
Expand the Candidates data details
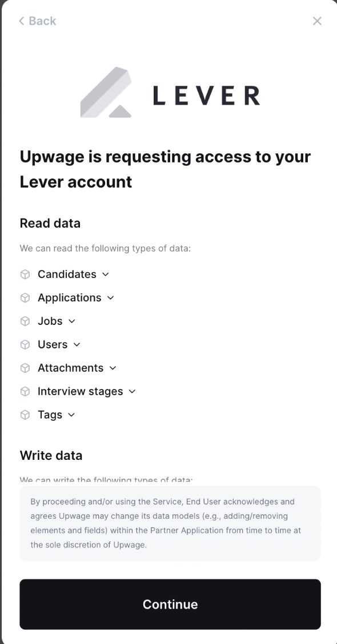coord(105,275)
